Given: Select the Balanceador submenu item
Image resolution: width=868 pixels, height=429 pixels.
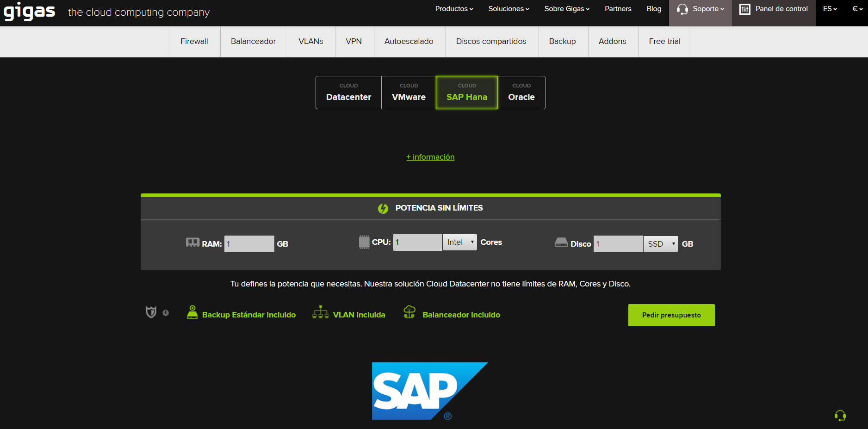Looking at the screenshot, I should click(x=253, y=42).
